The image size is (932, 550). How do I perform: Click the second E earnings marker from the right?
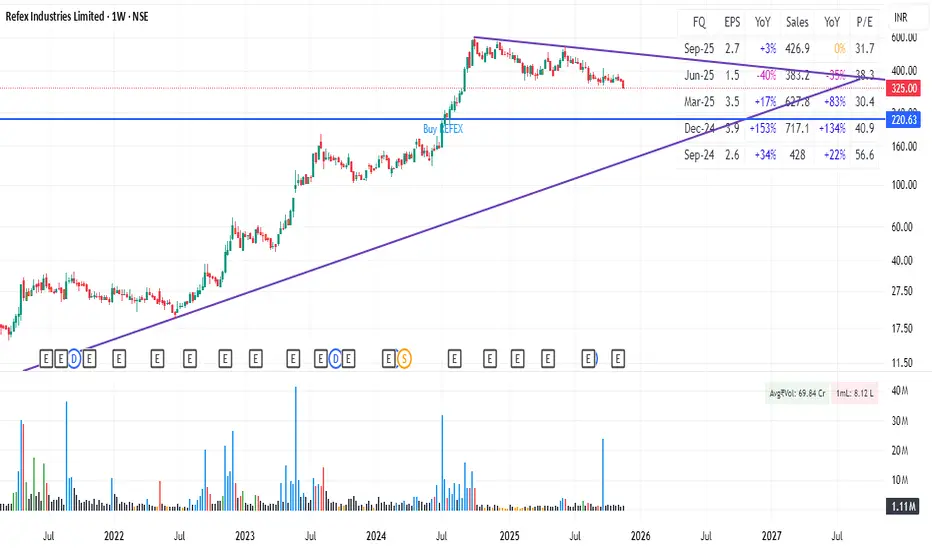(588, 359)
